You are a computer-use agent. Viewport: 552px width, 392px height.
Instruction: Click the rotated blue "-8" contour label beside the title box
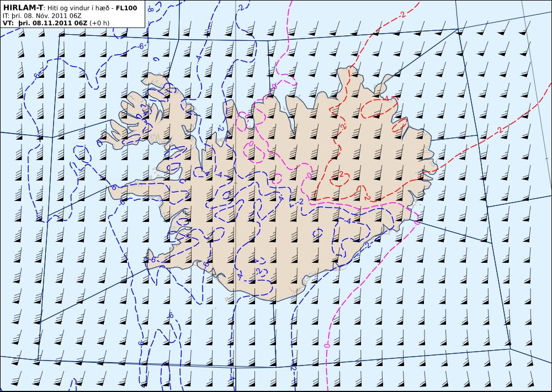coord(151,8)
